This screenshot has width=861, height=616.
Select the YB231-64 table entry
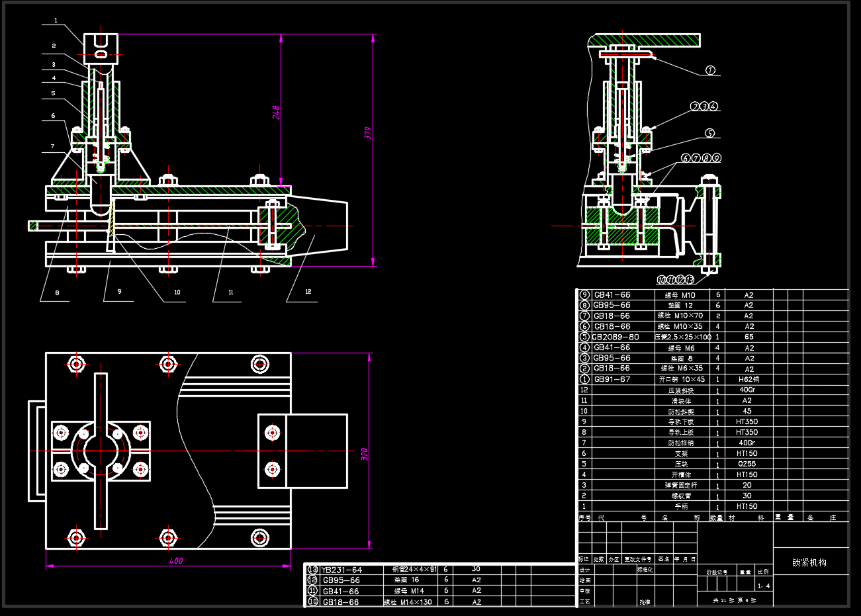pyautogui.click(x=341, y=570)
